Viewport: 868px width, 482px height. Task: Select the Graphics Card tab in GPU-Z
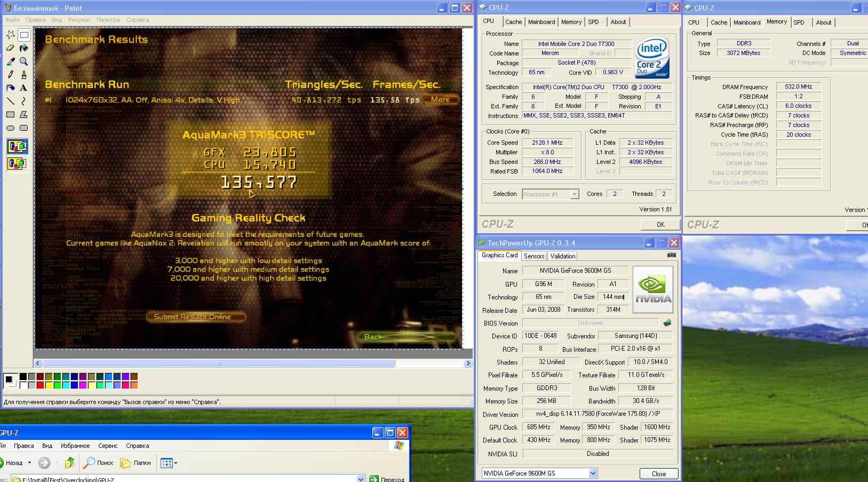pos(499,255)
